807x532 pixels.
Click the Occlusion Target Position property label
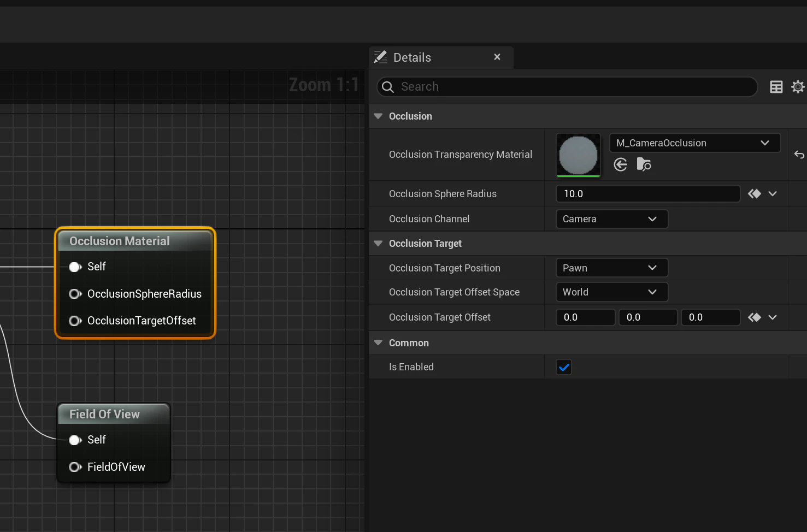point(445,268)
